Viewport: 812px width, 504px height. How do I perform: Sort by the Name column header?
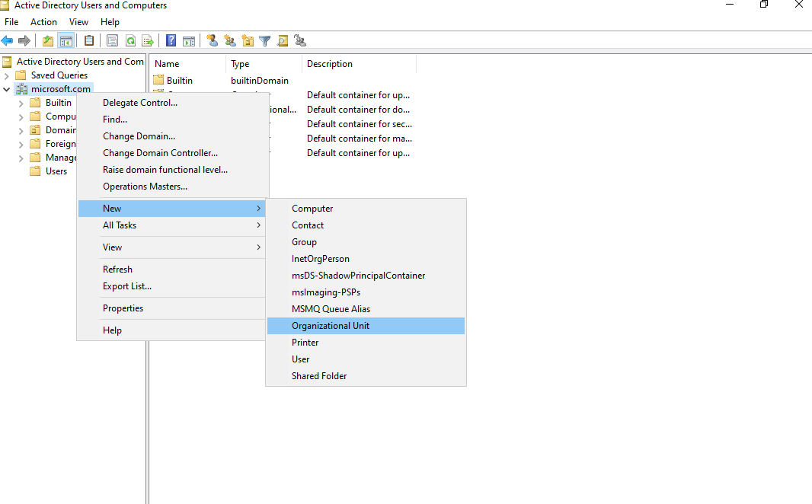click(x=188, y=64)
